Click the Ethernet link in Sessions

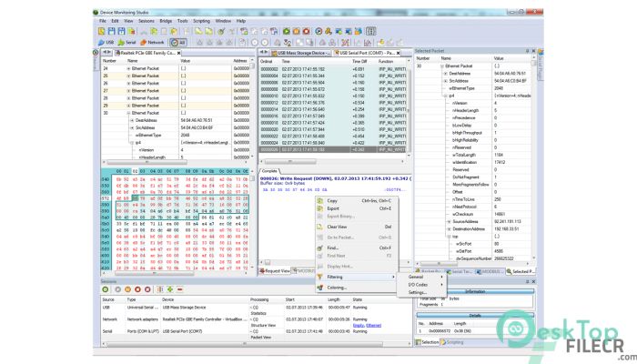point(373,326)
